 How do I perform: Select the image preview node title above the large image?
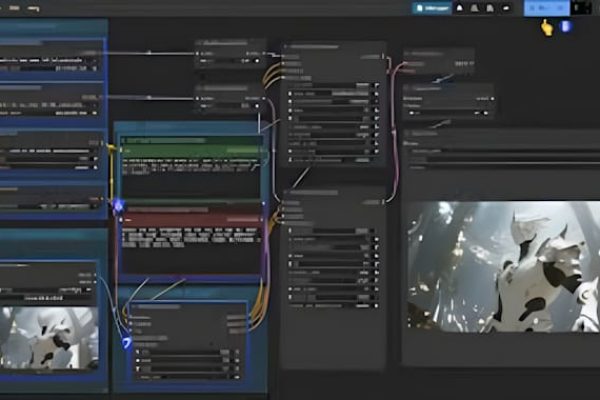coord(501,134)
